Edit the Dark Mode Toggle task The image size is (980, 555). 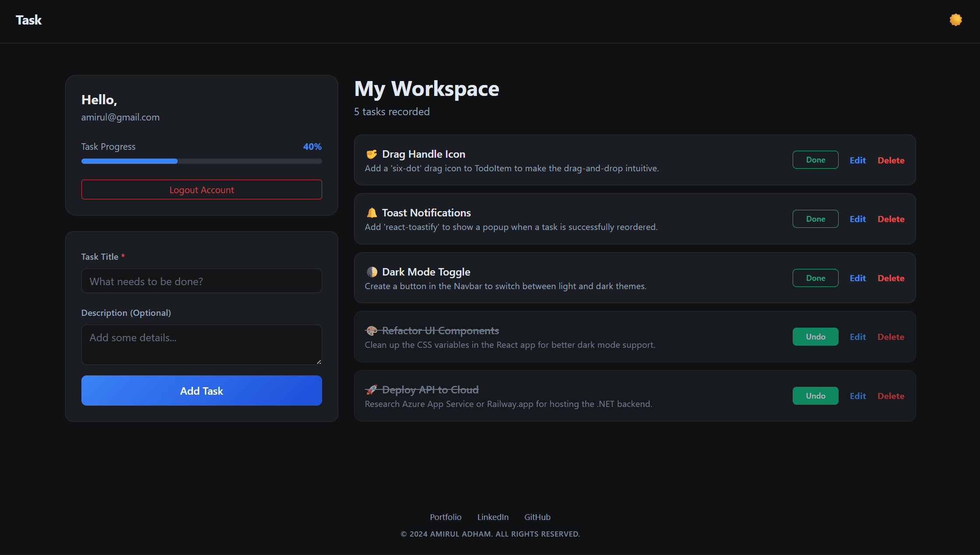click(x=857, y=278)
